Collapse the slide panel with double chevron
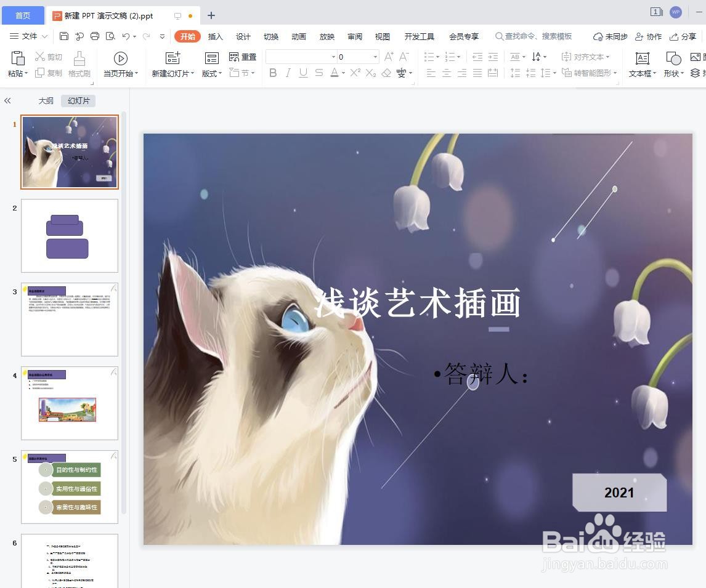 point(7,101)
